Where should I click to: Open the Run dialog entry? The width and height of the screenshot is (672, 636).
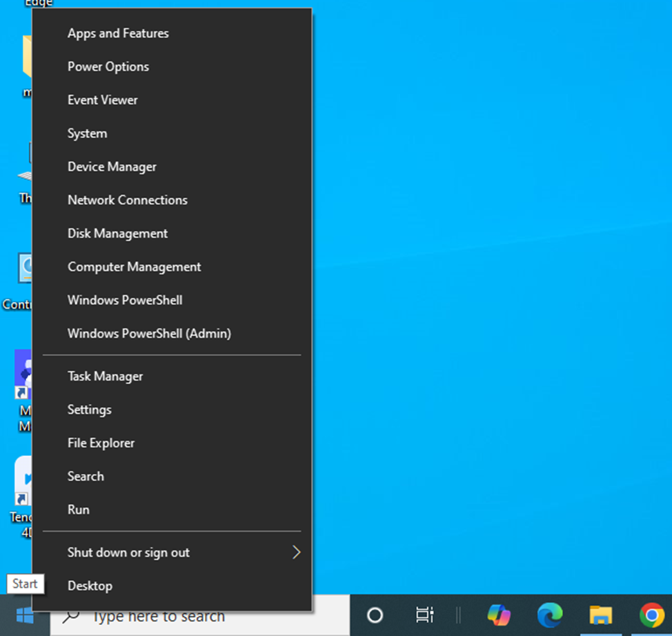(79, 510)
